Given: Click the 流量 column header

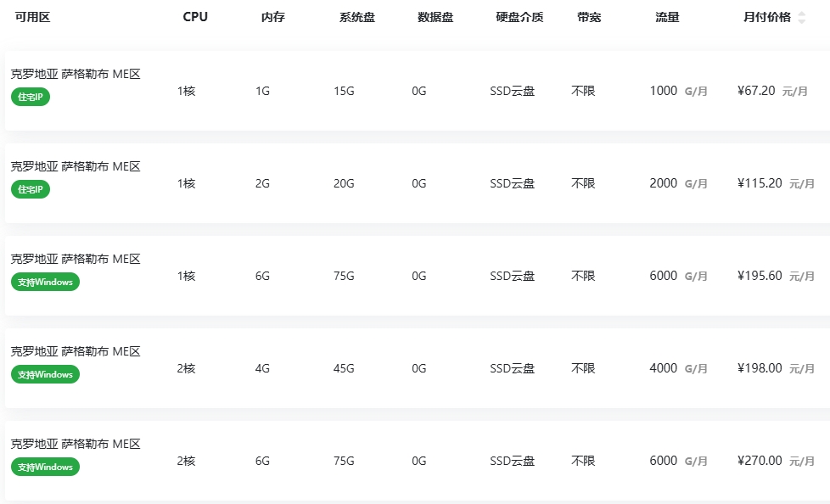Looking at the screenshot, I should tap(667, 17).
